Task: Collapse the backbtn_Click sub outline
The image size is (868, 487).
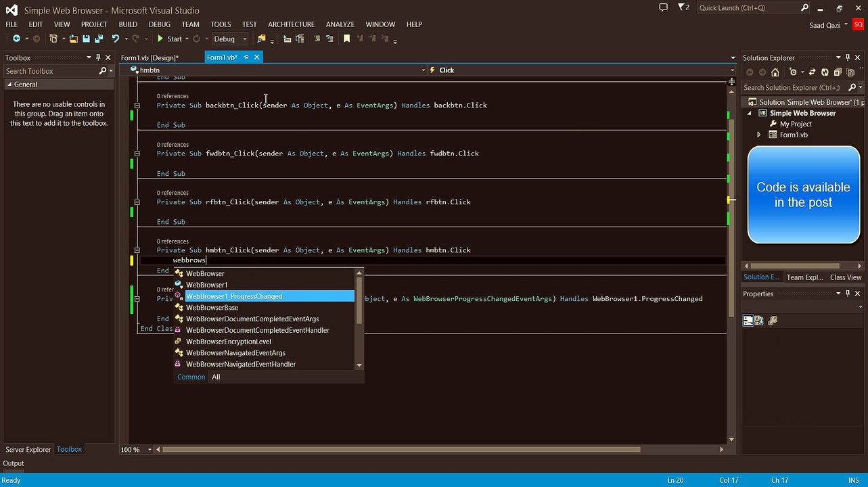Action: coord(137,106)
